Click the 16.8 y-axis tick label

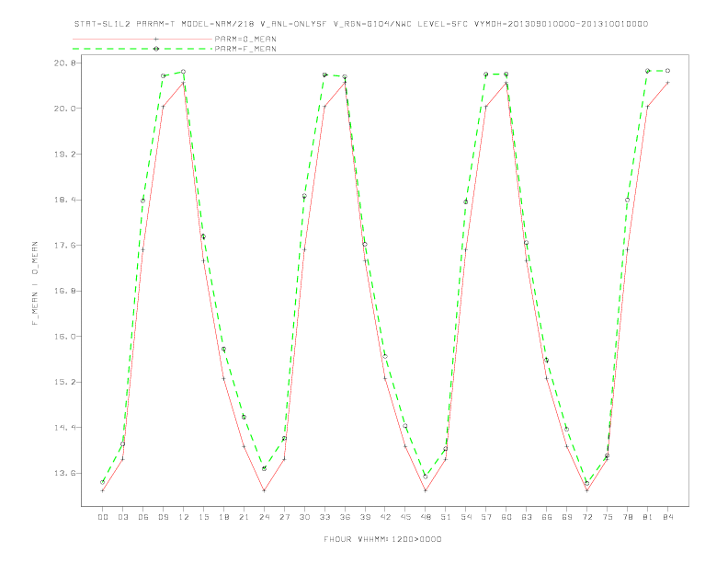[64, 291]
